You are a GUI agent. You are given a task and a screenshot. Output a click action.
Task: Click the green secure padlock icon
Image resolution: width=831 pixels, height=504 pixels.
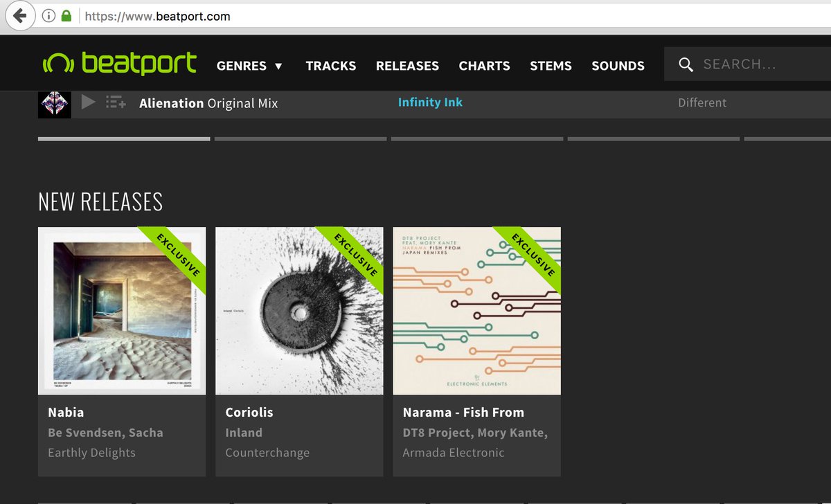[x=66, y=15]
